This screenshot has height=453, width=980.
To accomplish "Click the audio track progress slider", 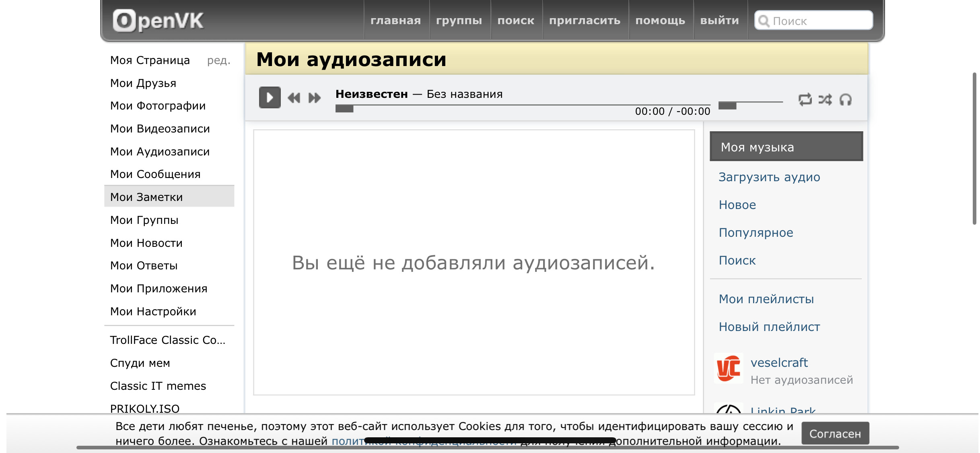I will coord(523,106).
